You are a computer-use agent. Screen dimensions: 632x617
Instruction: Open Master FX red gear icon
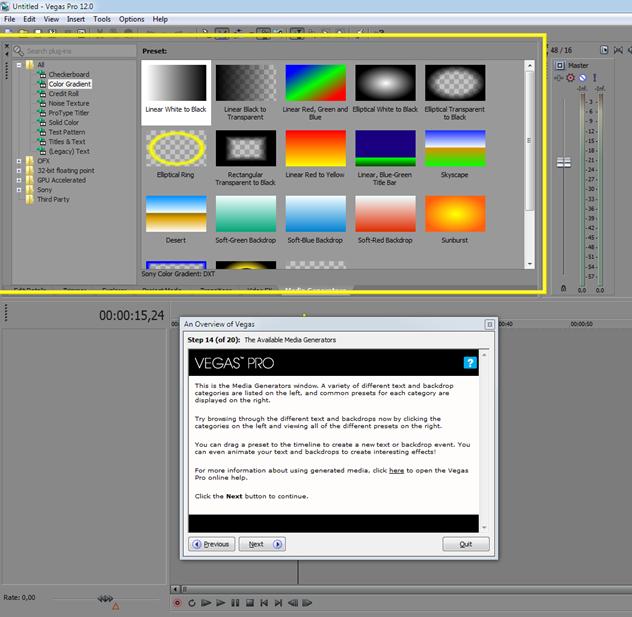click(570, 77)
